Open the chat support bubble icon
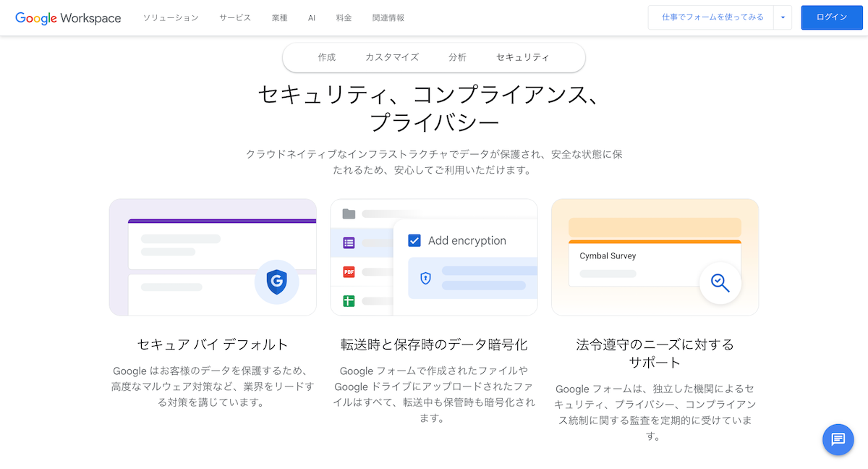 (838, 439)
